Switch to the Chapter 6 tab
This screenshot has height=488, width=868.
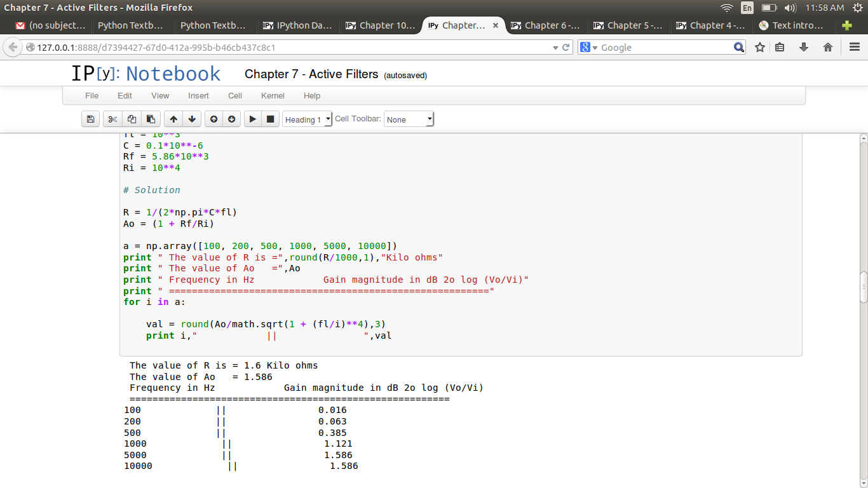click(545, 25)
